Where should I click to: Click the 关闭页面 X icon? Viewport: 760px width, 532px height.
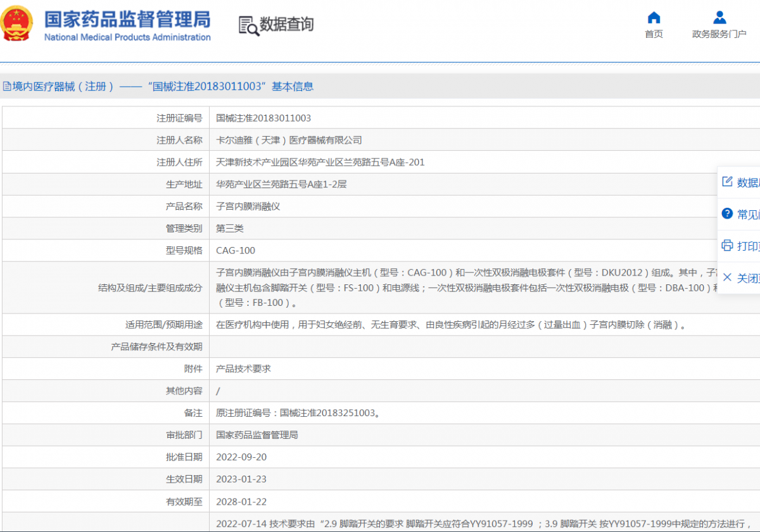click(727, 277)
